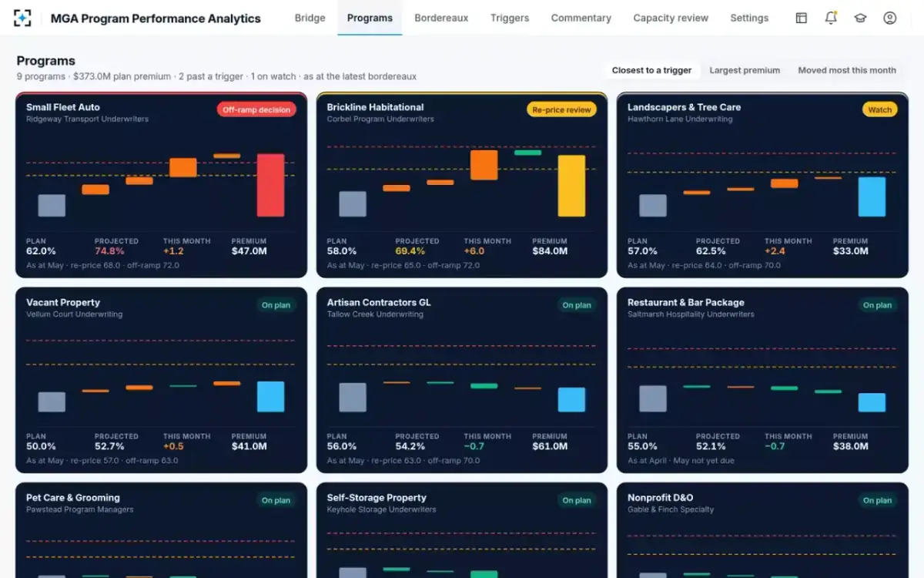Click the grey plan bar in Small Fleet Auto
Image resolution: width=924 pixels, height=578 pixels.
click(52, 205)
